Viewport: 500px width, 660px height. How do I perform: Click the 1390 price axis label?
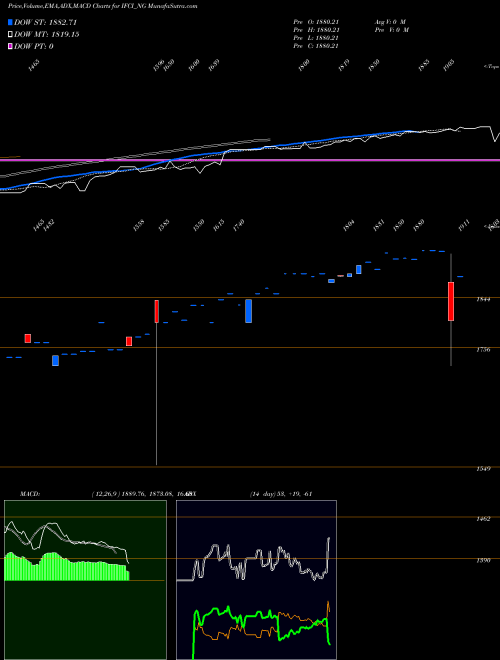pos(483,561)
